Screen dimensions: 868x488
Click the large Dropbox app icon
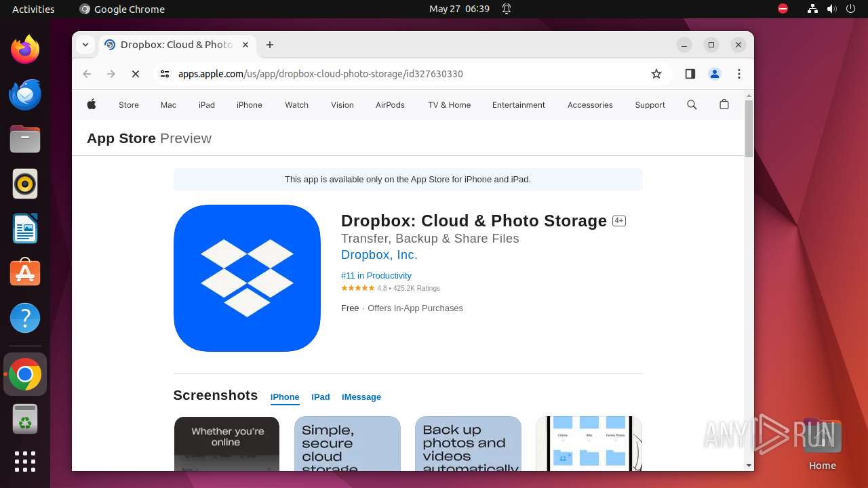tap(247, 278)
